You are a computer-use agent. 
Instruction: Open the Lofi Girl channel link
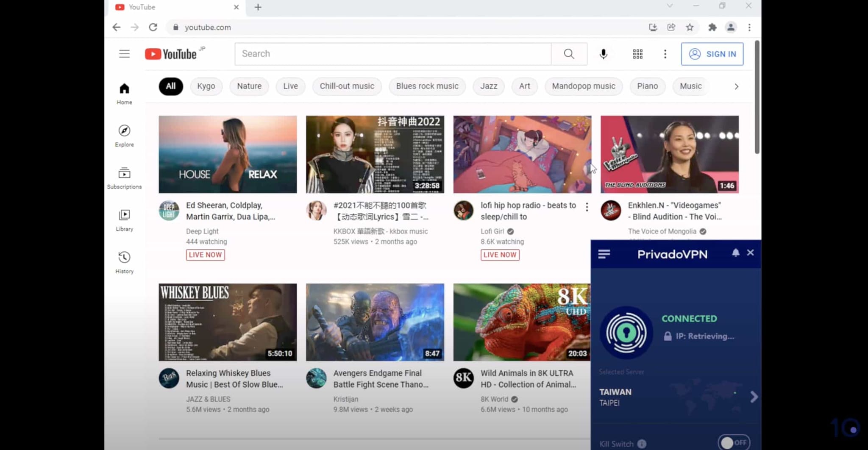492,231
